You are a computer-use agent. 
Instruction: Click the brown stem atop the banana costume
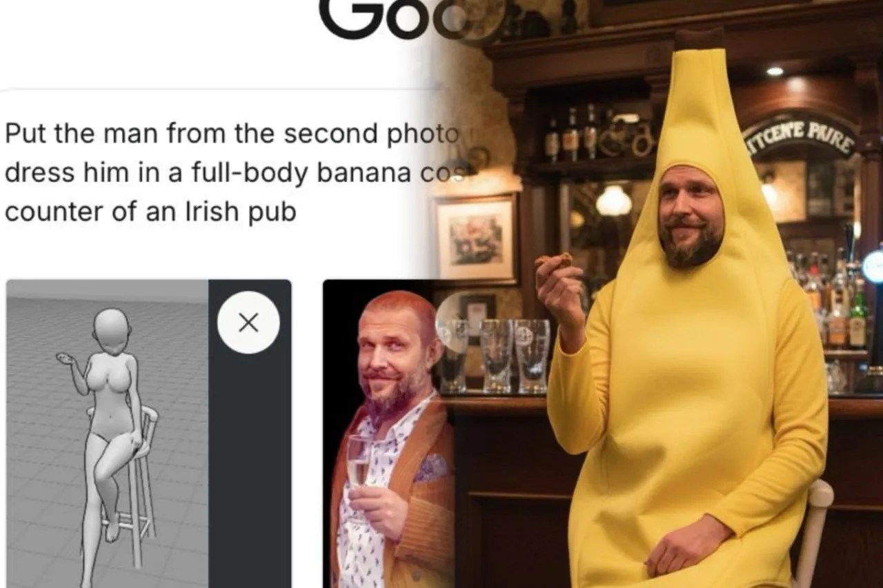[x=699, y=39]
